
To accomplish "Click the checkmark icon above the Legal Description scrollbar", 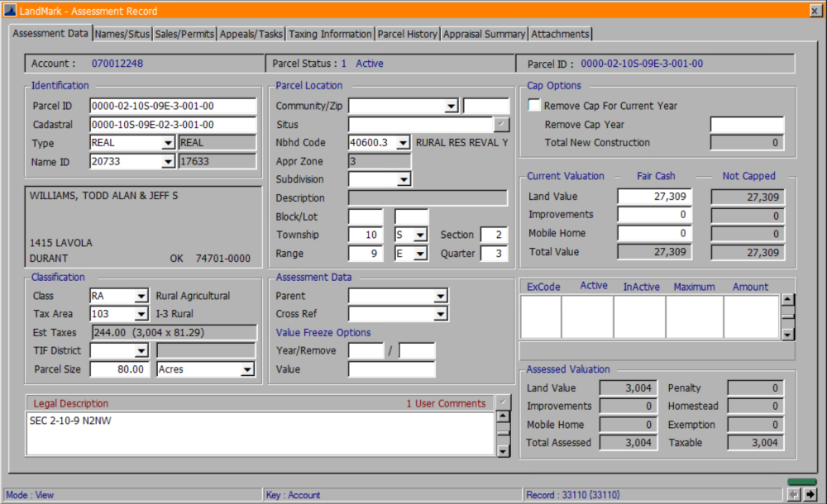I will 503,402.
